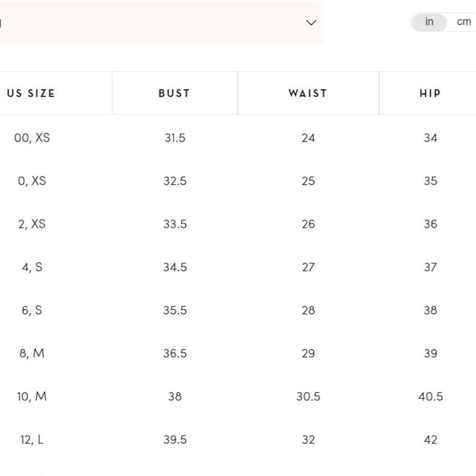The width and height of the screenshot is (476, 476).
Task: Select the 12, L size row
Action: coord(238,439)
